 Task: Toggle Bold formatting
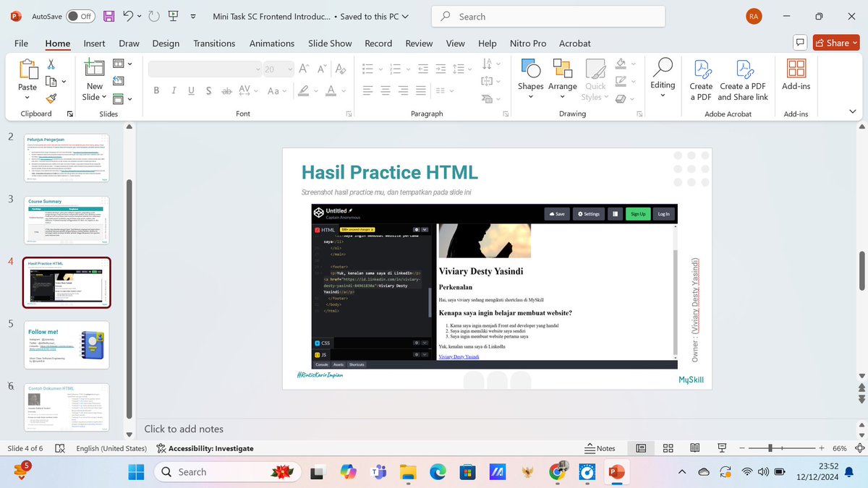156,90
